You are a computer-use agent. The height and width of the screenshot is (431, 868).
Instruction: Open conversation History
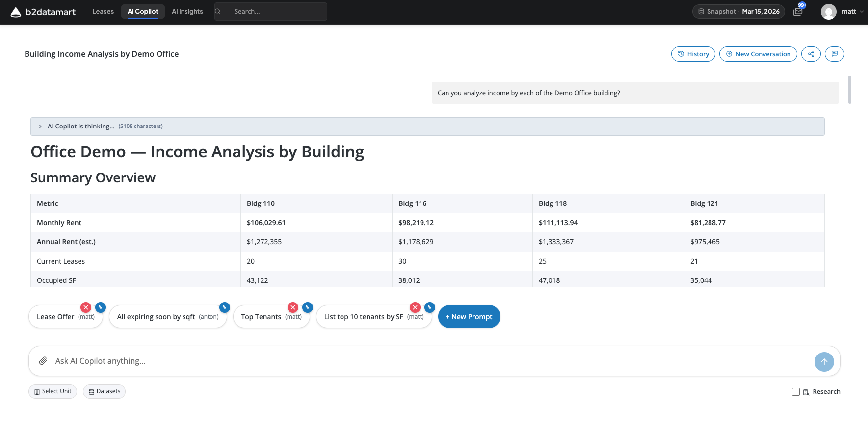click(x=693, y=54)
